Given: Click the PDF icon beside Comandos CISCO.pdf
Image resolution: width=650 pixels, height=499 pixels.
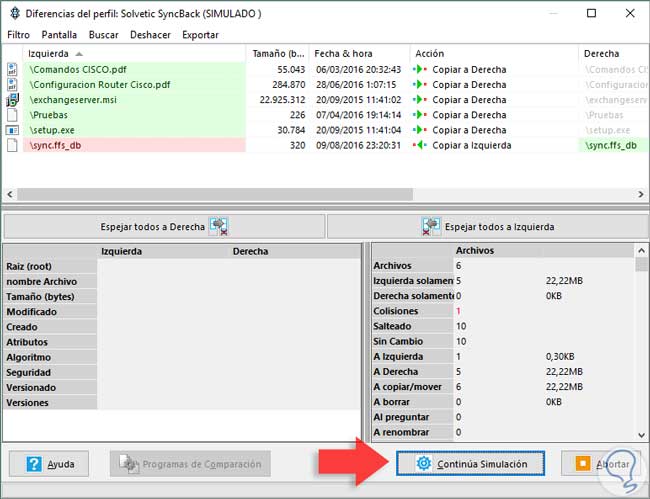Looking at the screenshot, I should [x=12, y=69].
